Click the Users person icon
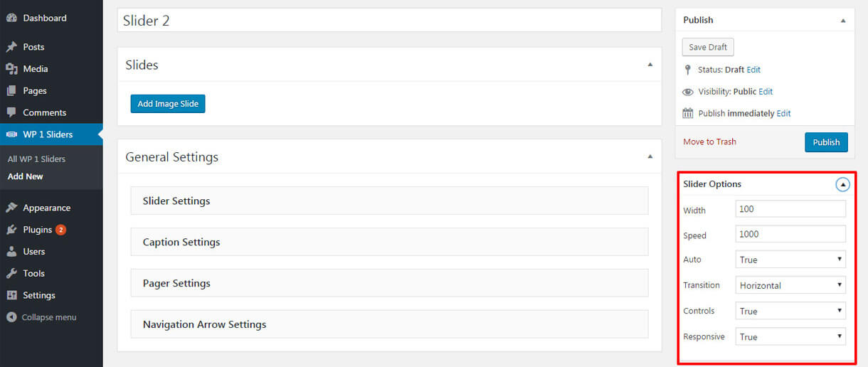This screenshot has height=367, width=868. 11,252
